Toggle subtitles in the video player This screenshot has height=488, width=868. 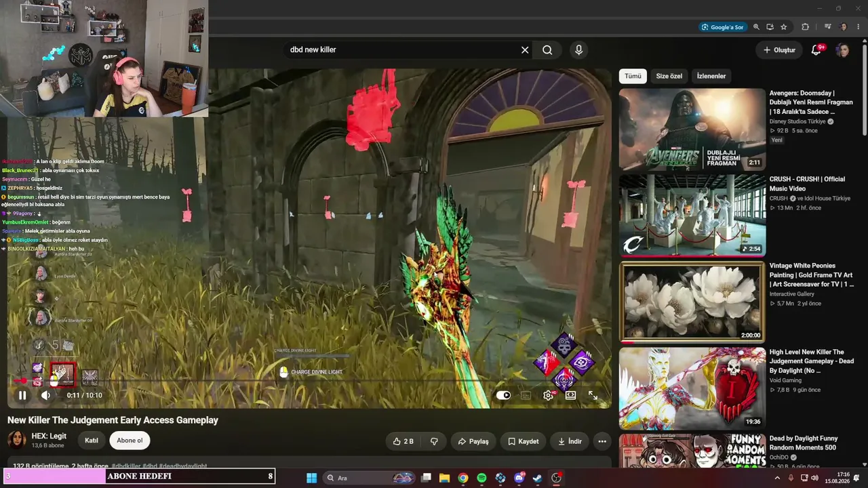[x=526, y=395]
